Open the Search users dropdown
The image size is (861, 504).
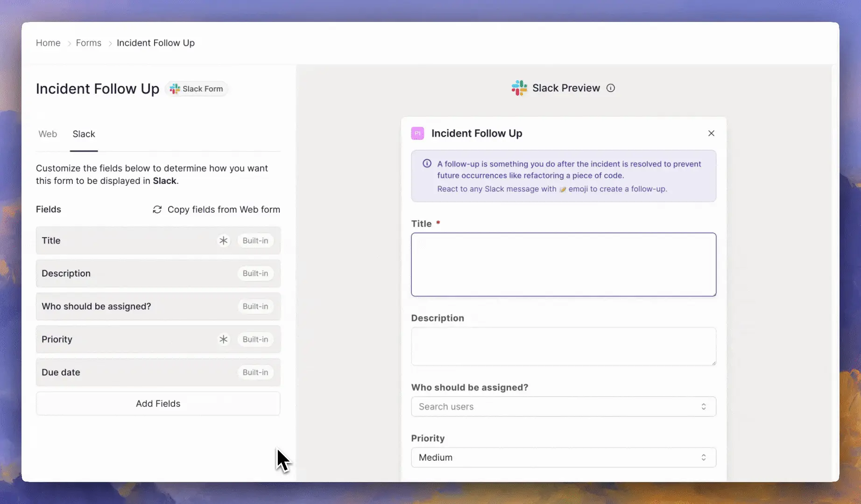coord(564,406)
